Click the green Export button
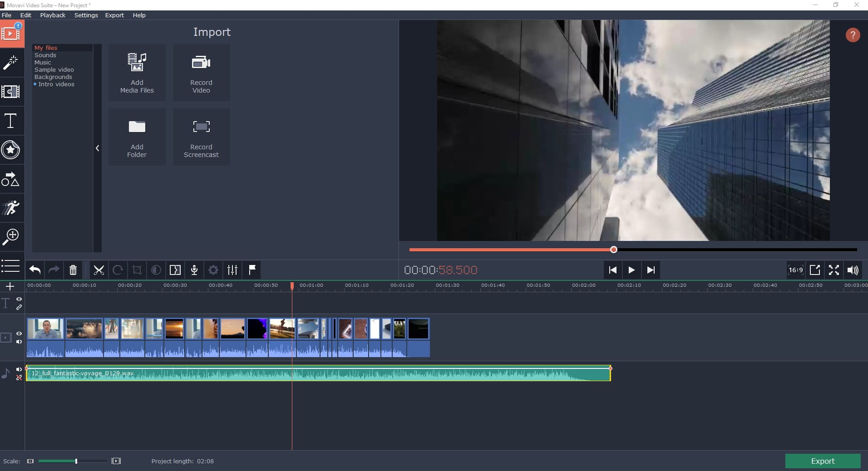Screen dimensions: 868x471 823,461
